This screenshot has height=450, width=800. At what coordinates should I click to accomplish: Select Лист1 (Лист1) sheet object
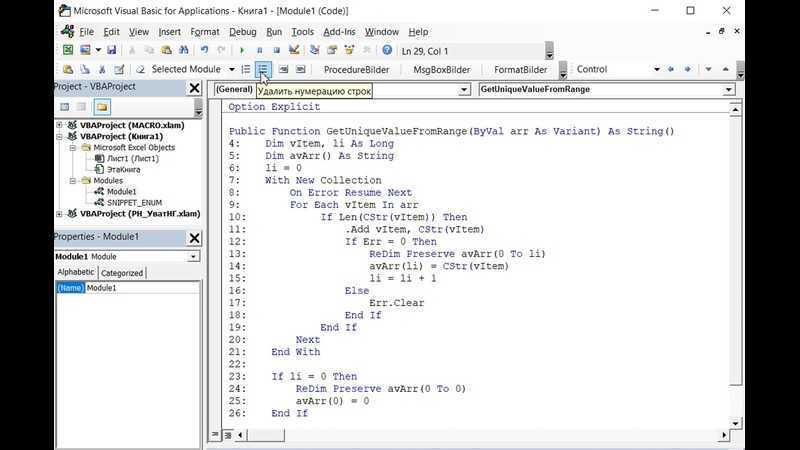tap(133, 159)
